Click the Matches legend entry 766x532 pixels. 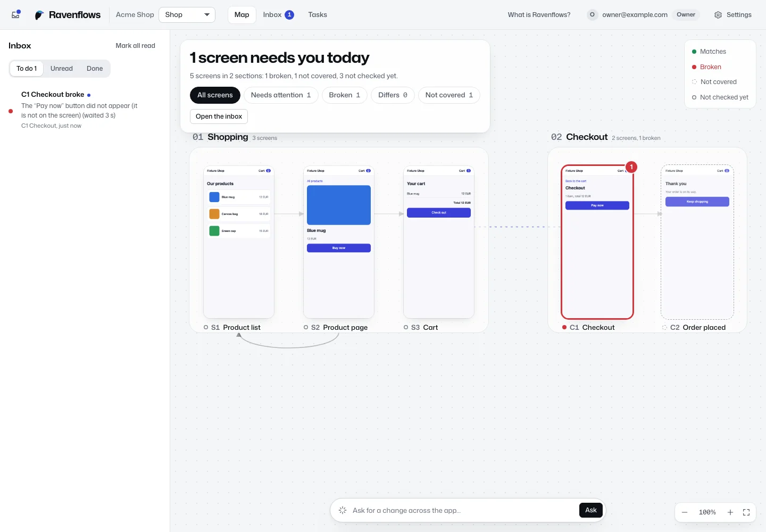(709, 52)
